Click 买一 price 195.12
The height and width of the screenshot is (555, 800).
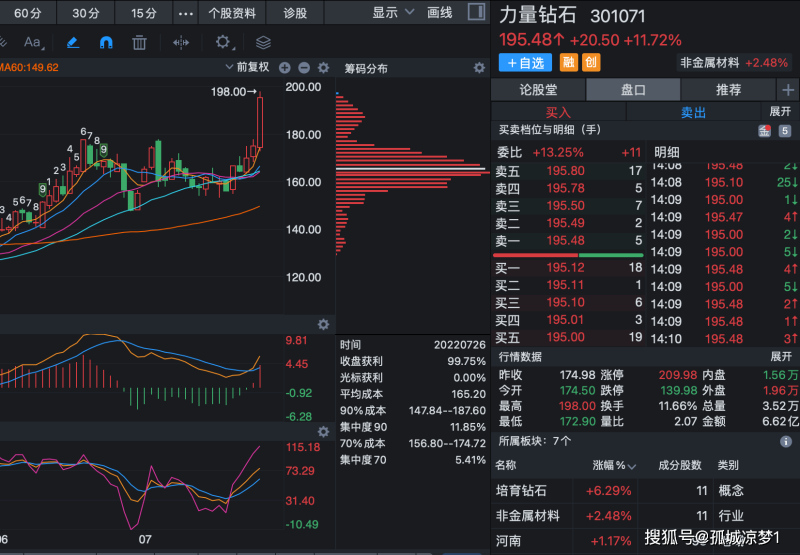[566, 268]
